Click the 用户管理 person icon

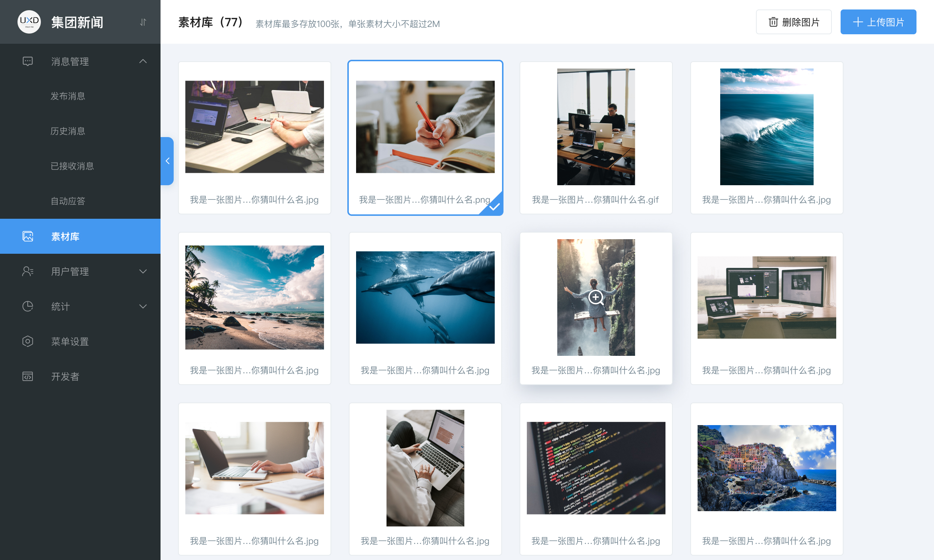(x=28, y=271)
